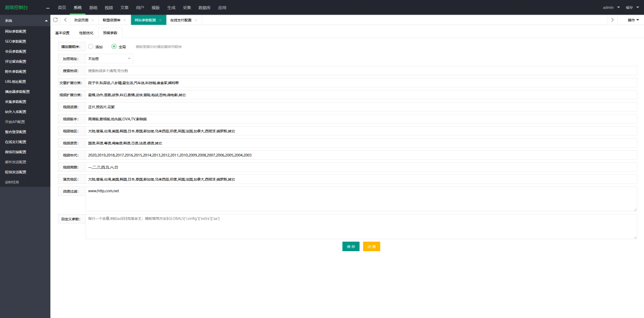Select the 添加 radio option
This screenshot has width=644, height=318.
(x=91, y=46)
